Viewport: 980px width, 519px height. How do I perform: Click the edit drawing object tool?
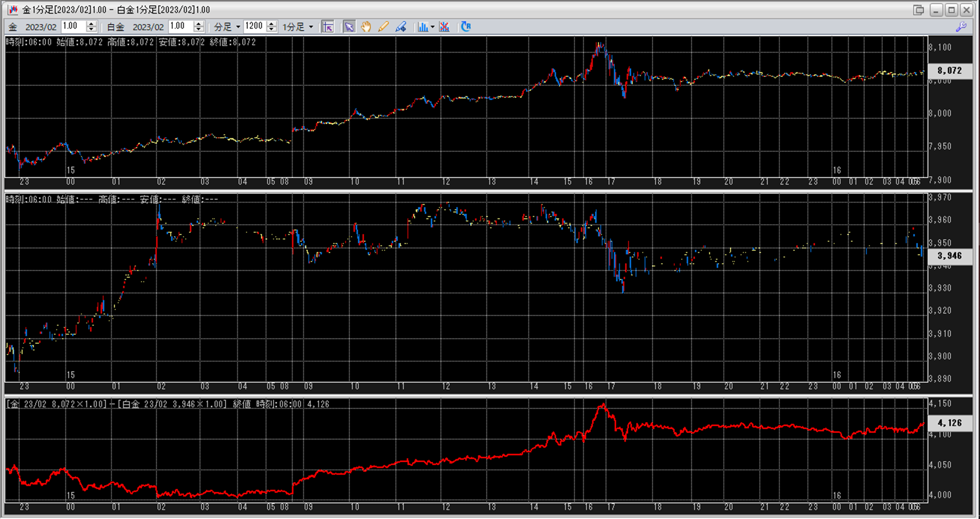401,27
